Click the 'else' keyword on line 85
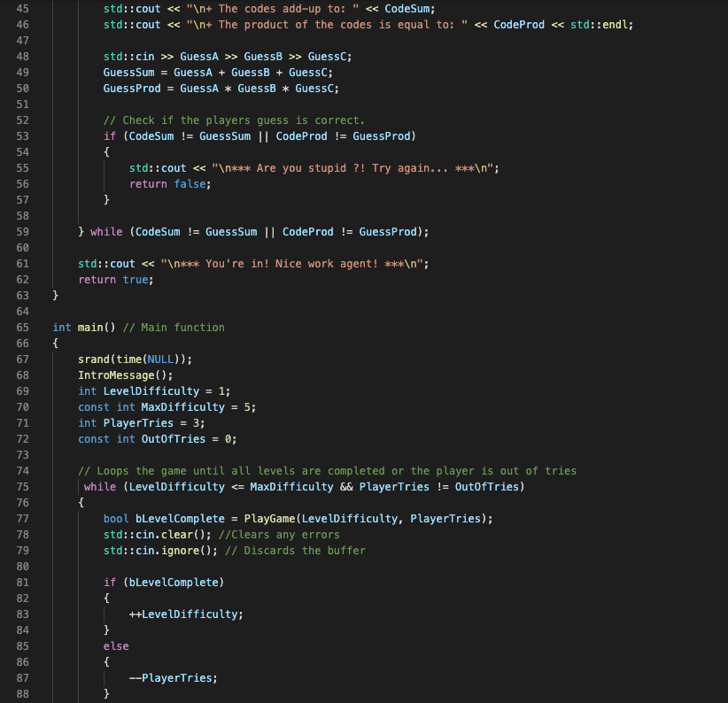This screenshot has height=703, width=728. 116,646
